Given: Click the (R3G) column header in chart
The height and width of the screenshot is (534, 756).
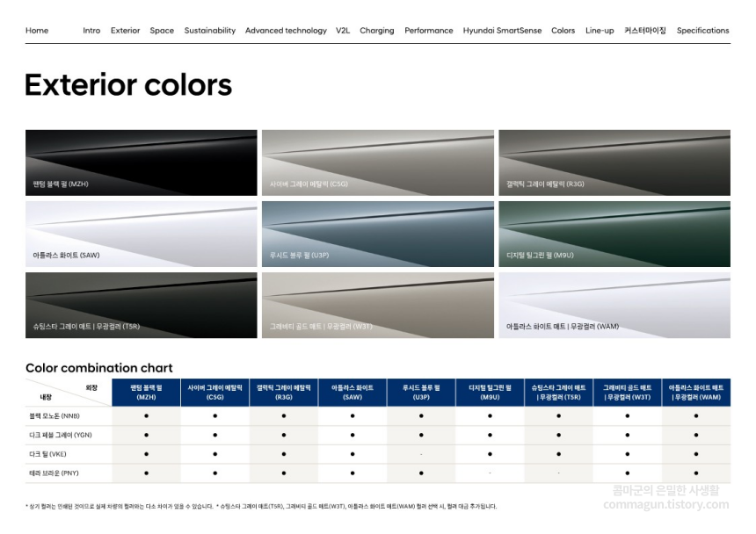Looking at the screenshot, I should click(x=283, y=393).
